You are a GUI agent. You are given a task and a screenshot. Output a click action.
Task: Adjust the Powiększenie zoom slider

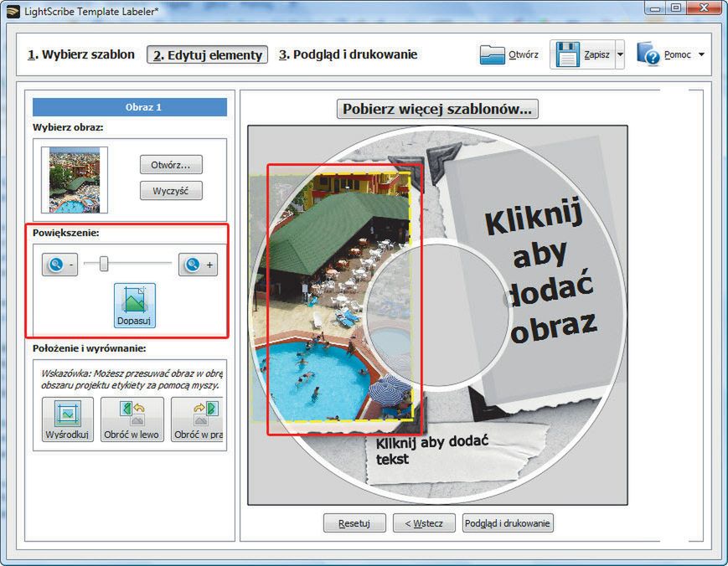point(102,261)
